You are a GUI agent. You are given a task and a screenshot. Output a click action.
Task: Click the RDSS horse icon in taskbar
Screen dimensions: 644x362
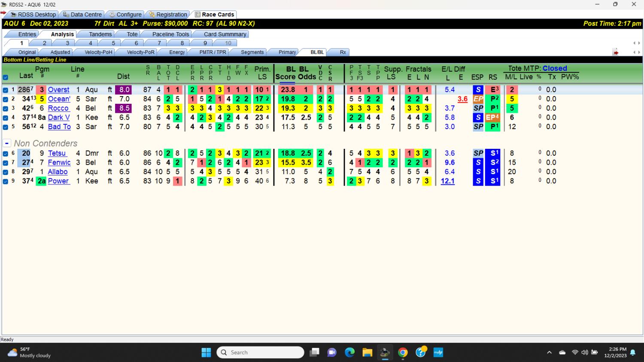coord(385,353)
